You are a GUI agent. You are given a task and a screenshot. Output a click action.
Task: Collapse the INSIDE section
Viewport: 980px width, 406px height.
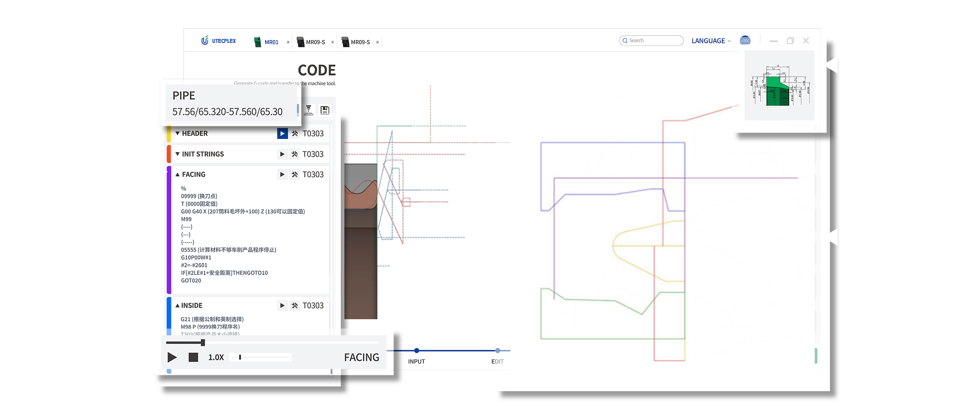[x=177, y=306]
